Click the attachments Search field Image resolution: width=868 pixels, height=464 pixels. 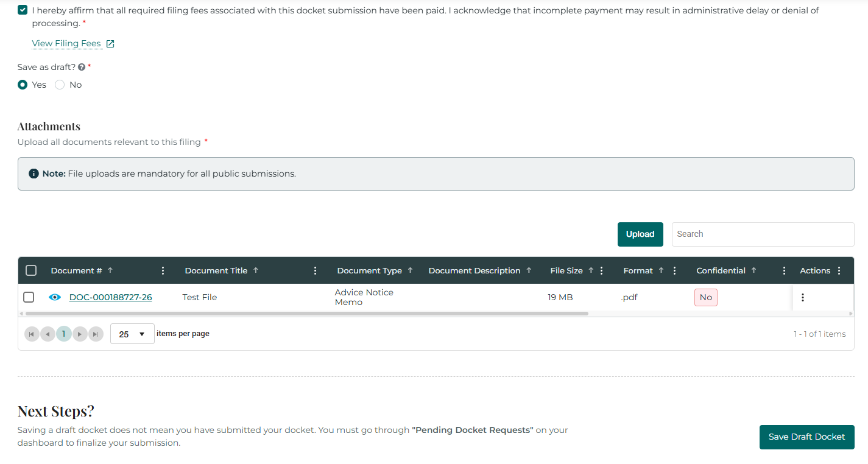pos(762,234)
